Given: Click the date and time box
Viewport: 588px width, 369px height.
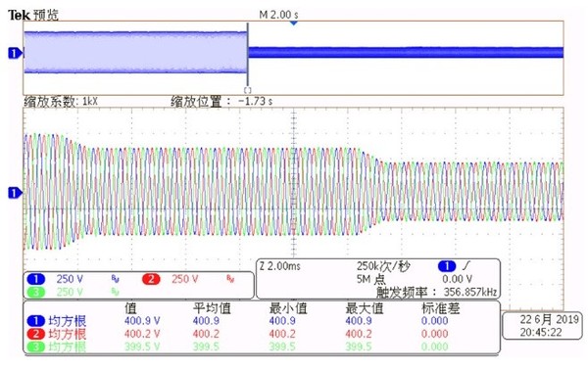Looking at the screenshot, I should click(x=542, y=326).
